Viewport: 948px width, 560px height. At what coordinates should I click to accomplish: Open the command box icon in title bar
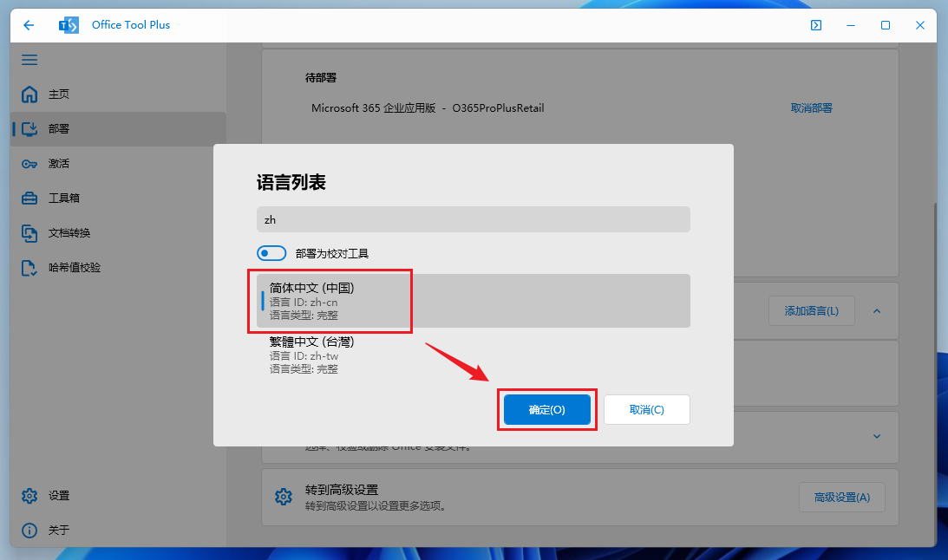point(816,25)
